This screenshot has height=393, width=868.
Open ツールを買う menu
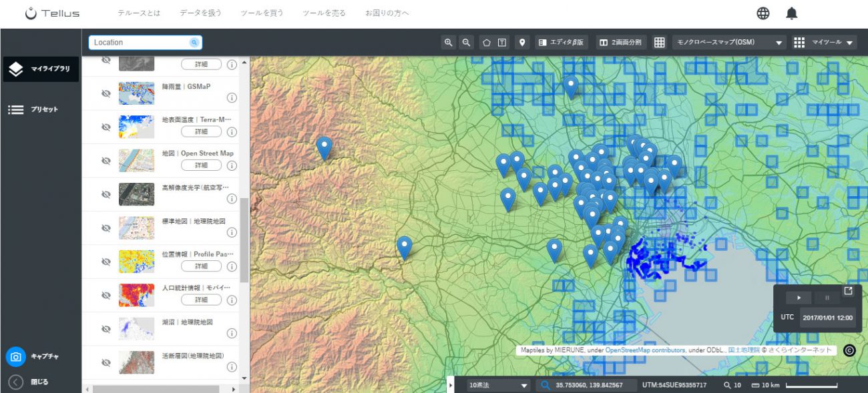point(262,13)
